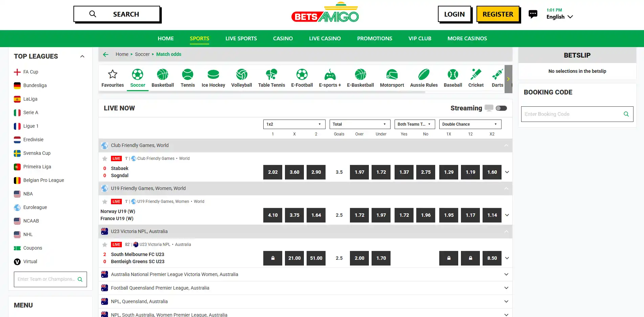Screen dimensions: 644x317
Task: Open the Live Sports menu
Action: point(241,39)
